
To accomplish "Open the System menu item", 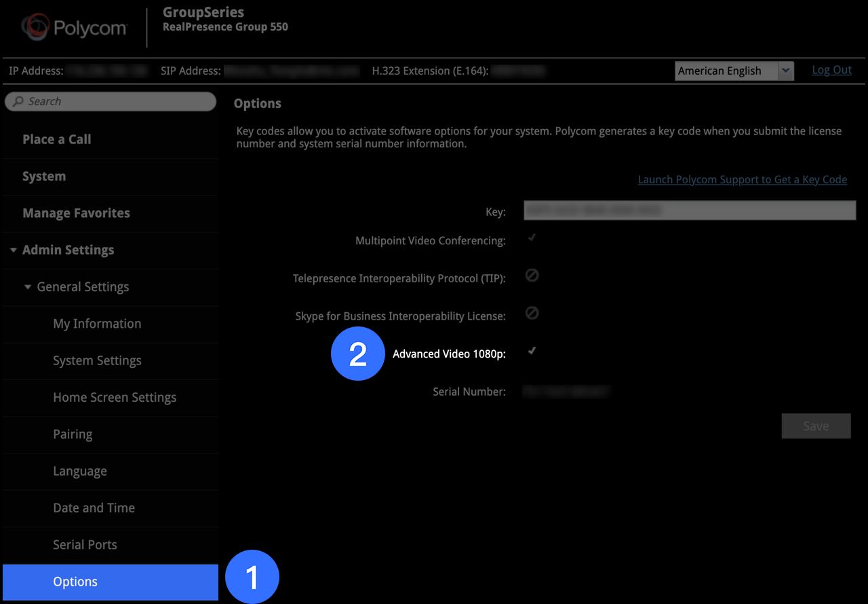I will coord(44,176).
